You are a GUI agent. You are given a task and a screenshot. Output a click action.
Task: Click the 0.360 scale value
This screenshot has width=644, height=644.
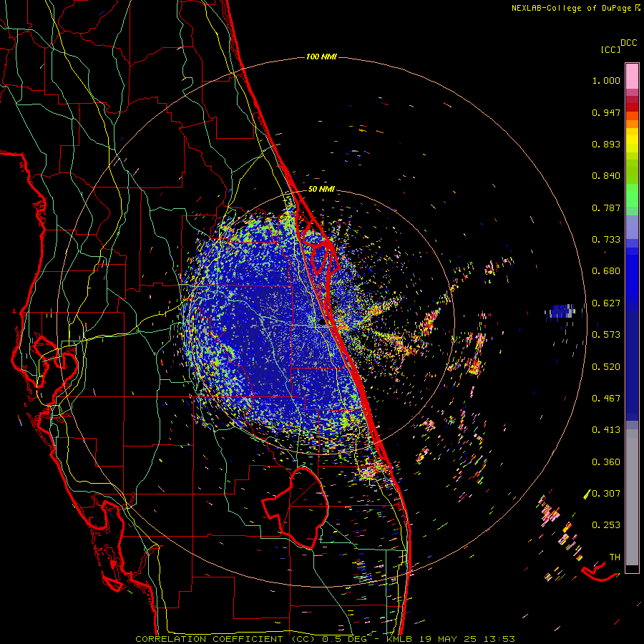point(606,462)
